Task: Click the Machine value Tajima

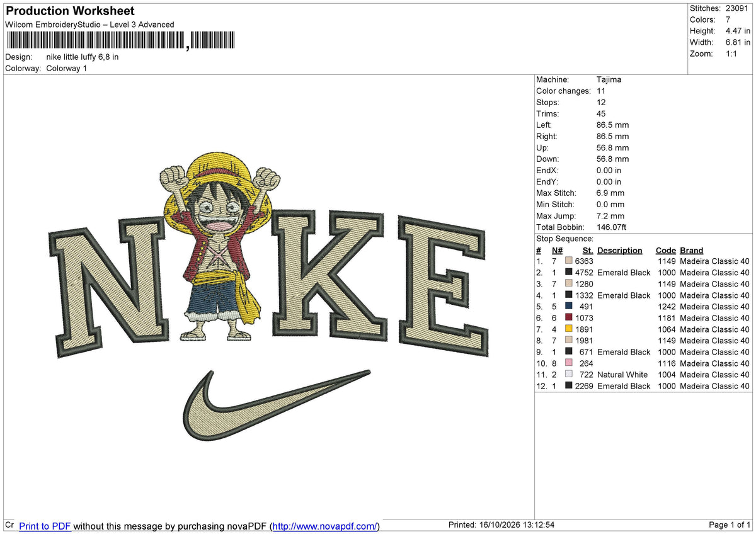Action: click(609, 79)
